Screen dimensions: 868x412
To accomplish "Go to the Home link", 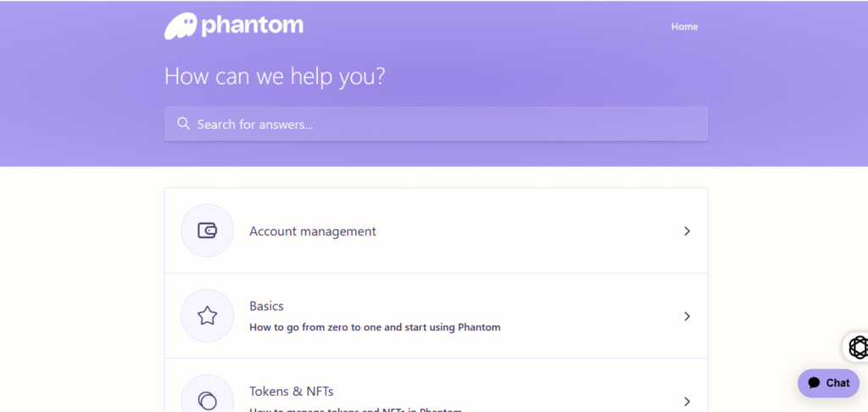I will 684,26.
